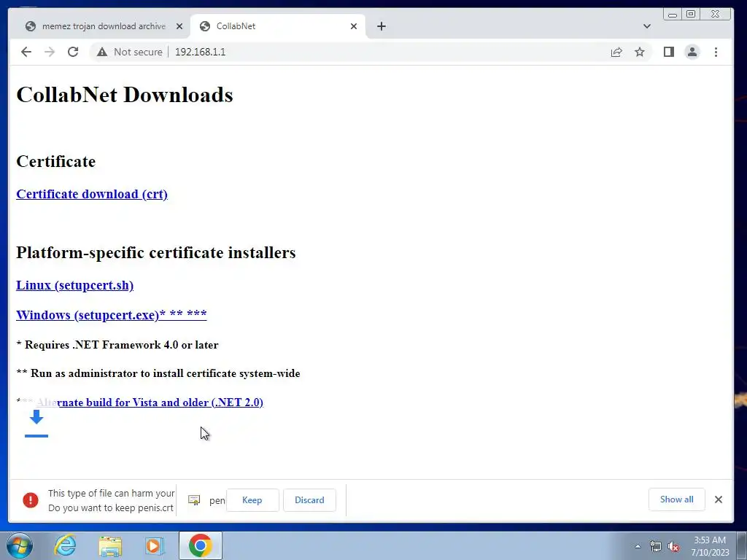Screen dimensions: 747x560
Task: Reload the CollabNet page
Action: [73, 52]
